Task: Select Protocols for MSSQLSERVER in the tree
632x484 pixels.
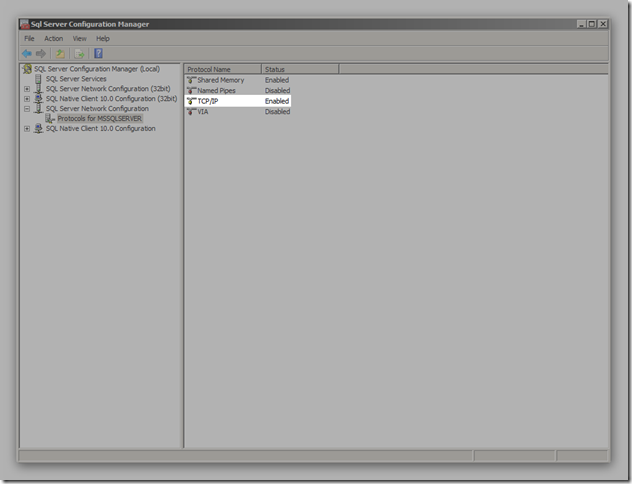Action: [100, 118]
